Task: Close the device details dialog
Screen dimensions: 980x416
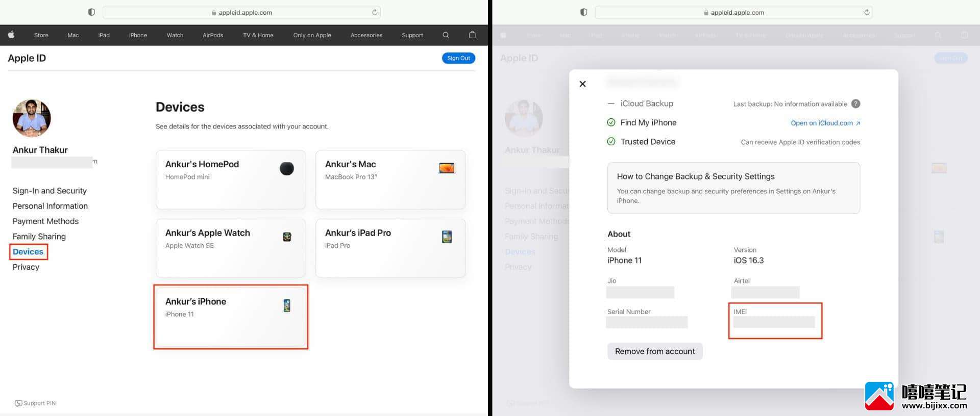Action: pos(582,84)
